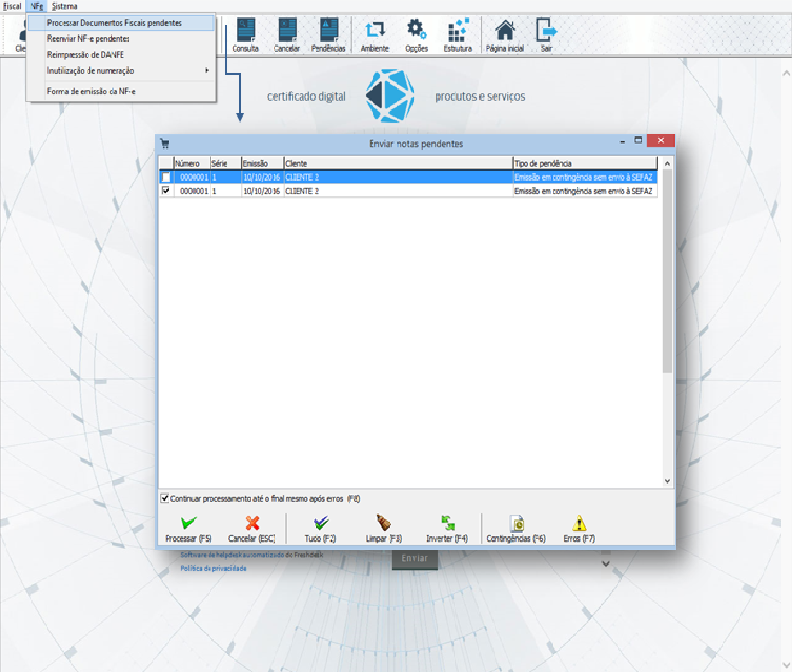The width and height of the screenshot is (792, 672).
Task: Sort by the Emissão column header
Action: click(x=263, y=163)
